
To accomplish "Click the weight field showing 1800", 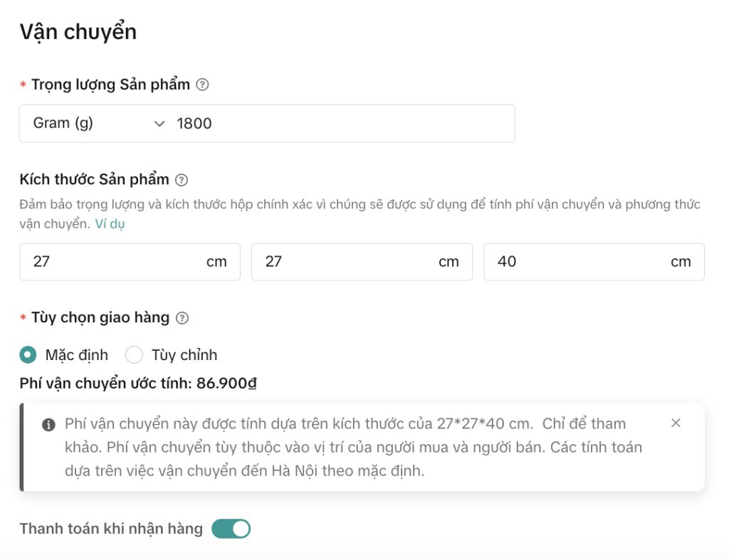I will click(x=342, y=124).
